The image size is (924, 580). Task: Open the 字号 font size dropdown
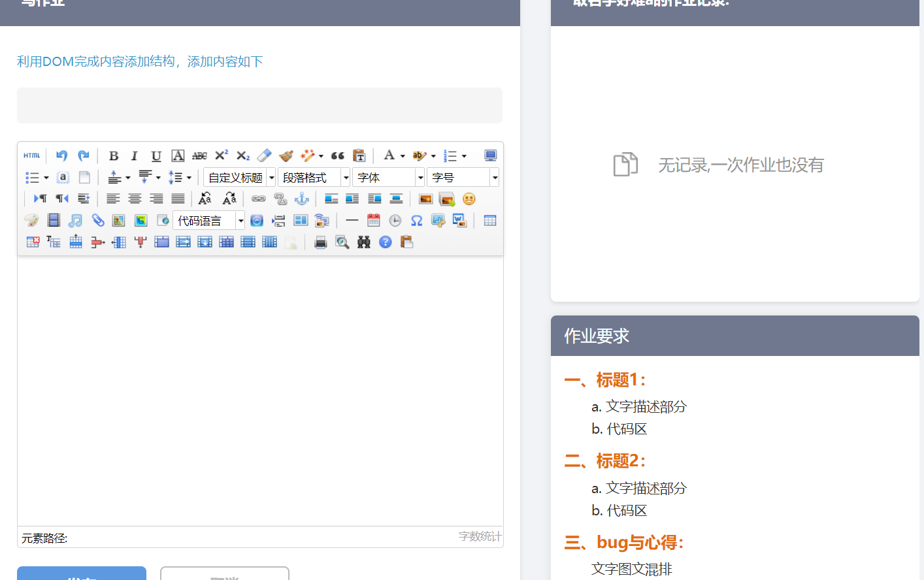tap(463, 178)
